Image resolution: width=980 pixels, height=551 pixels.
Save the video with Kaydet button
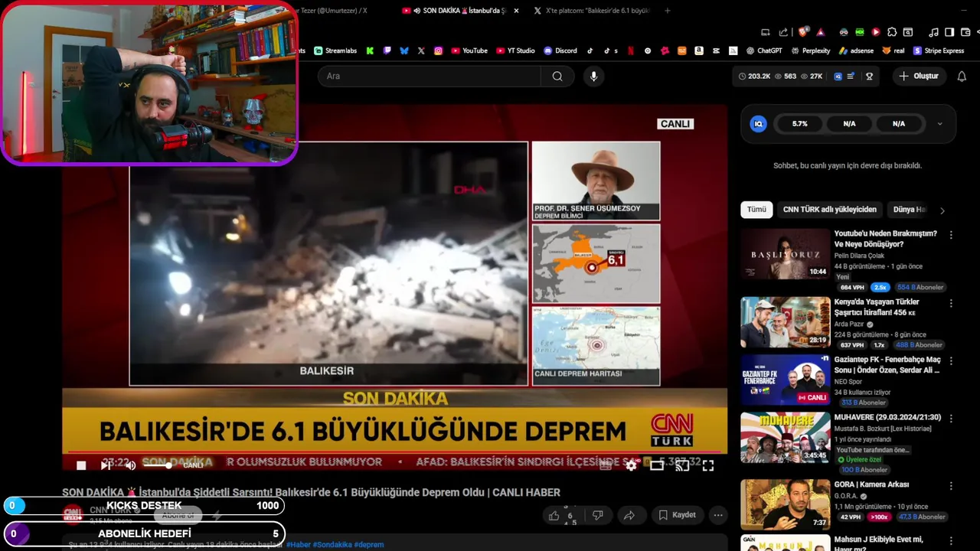[x=677, y=515]
